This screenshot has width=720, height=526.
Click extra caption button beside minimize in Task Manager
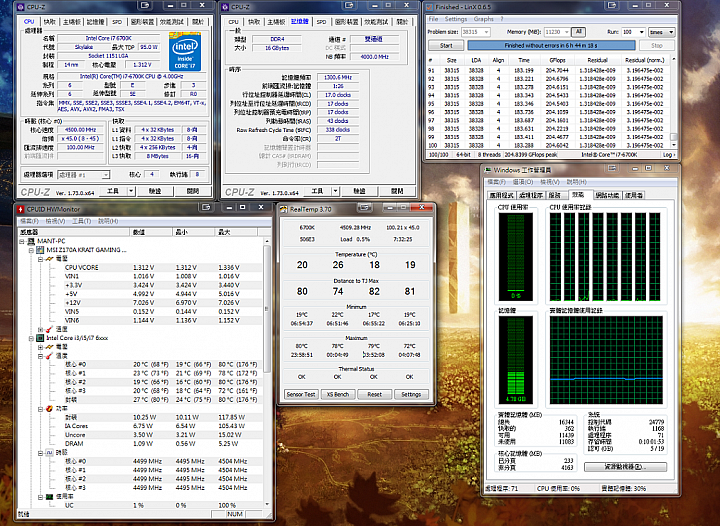pos(612,168)
